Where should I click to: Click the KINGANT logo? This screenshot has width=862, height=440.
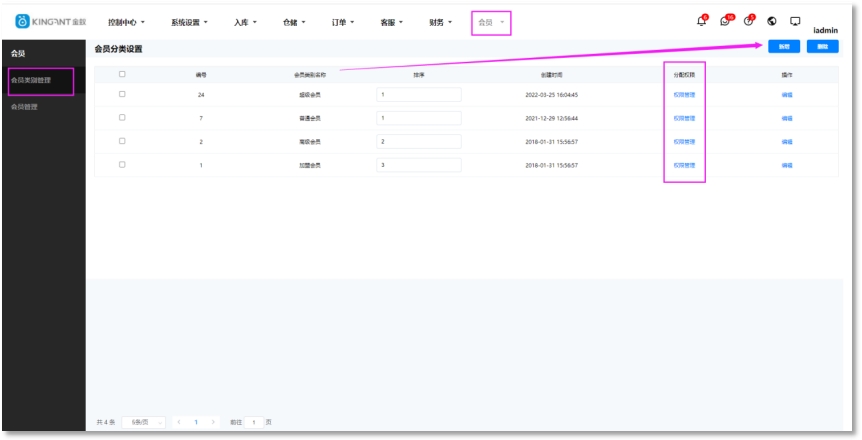pyautogui.click(x=51, y=22)
